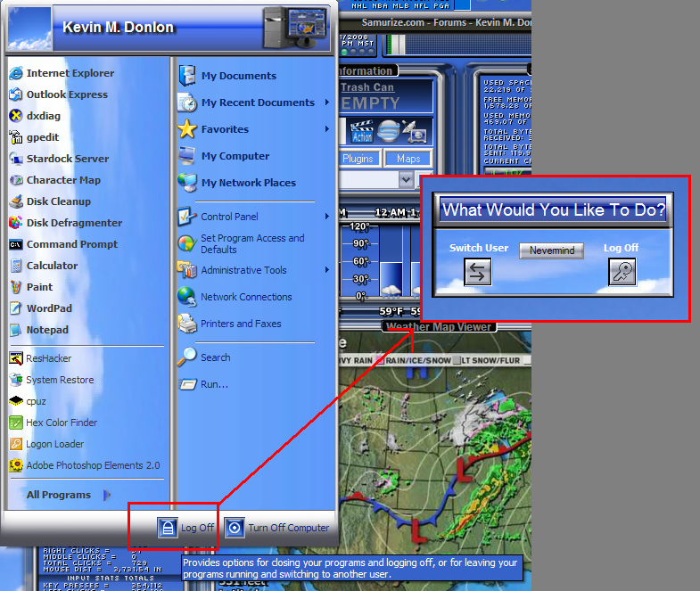Open Notepad
The width and height of the screenshot is (700, 591).
pyautogui.click(x=39, y=330)
